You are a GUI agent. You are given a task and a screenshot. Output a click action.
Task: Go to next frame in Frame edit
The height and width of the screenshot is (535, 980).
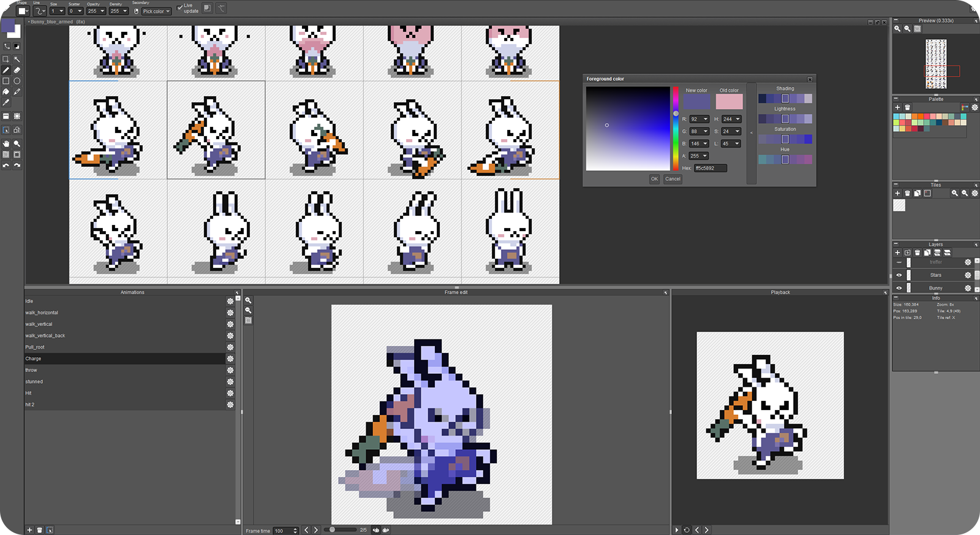[316, 530]
